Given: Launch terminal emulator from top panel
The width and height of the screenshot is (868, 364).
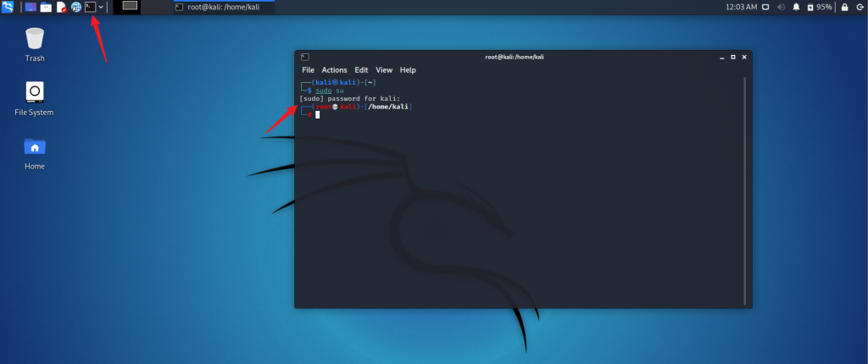Looking at the screenshot, I should pos(90,7).
